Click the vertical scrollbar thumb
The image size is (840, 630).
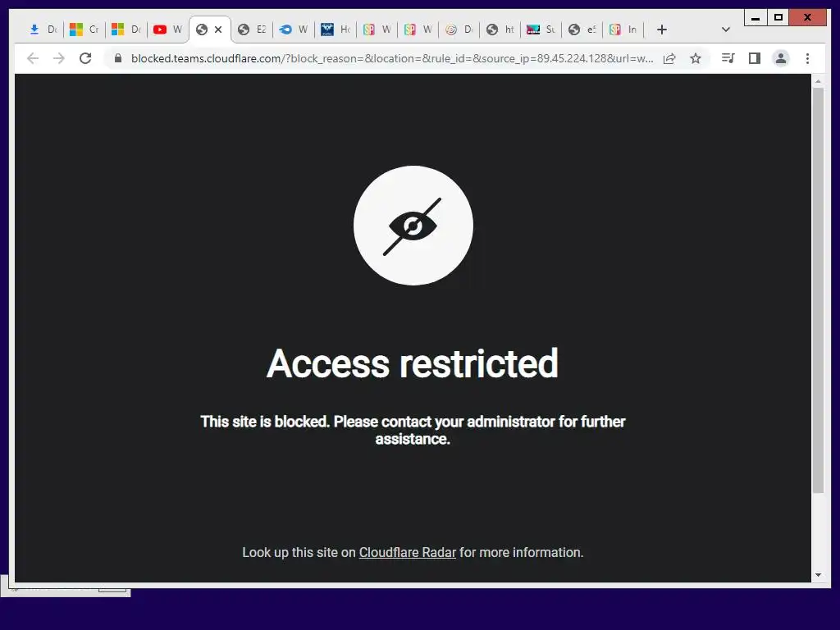point(818,290)
